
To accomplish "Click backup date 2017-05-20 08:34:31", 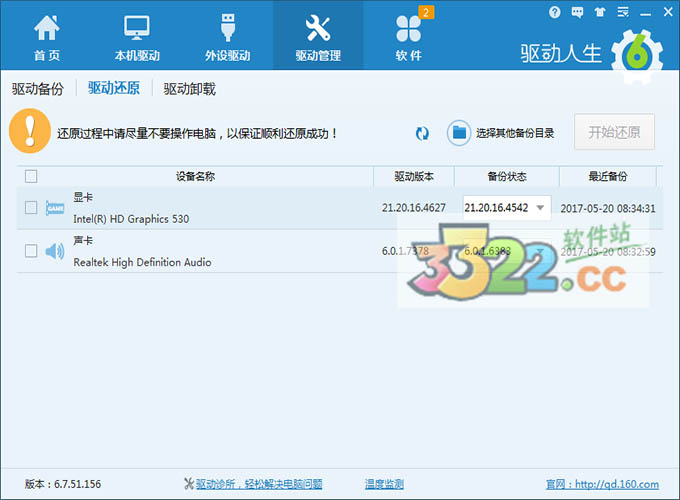I will coord(608,209).
